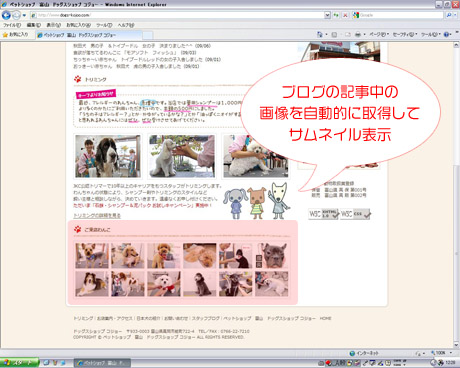Open the spaniel trimming photo

coord(108,156)
